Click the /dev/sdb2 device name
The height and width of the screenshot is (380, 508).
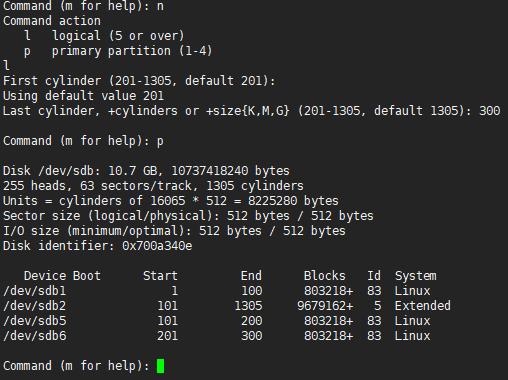pos(35,306)
